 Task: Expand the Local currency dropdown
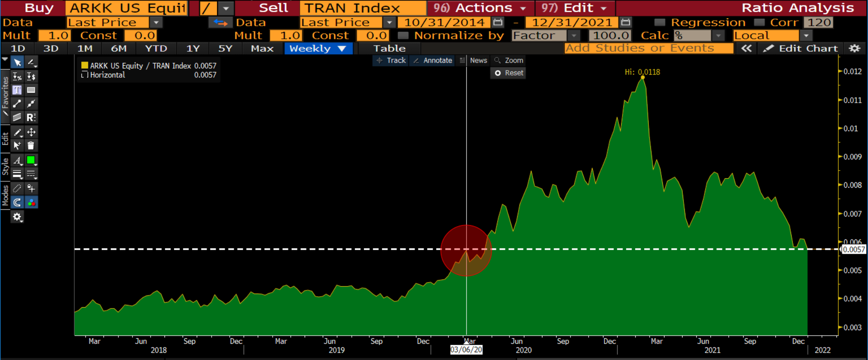806,35
